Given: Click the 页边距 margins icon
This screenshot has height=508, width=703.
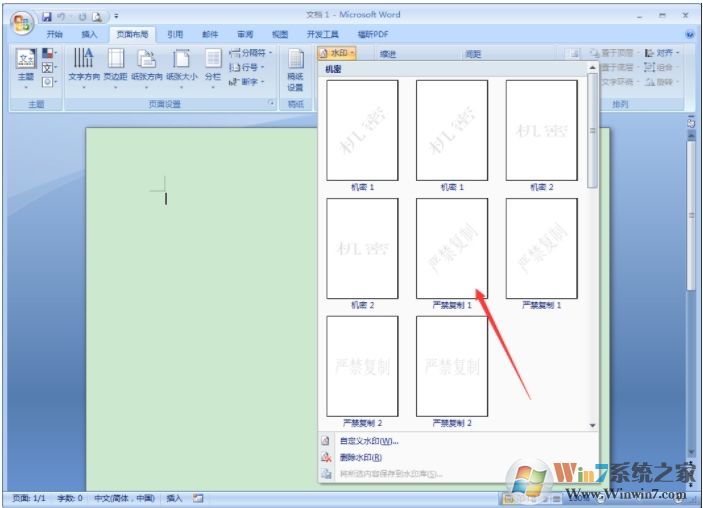Looking at the screenshot, I should [116, 64].
